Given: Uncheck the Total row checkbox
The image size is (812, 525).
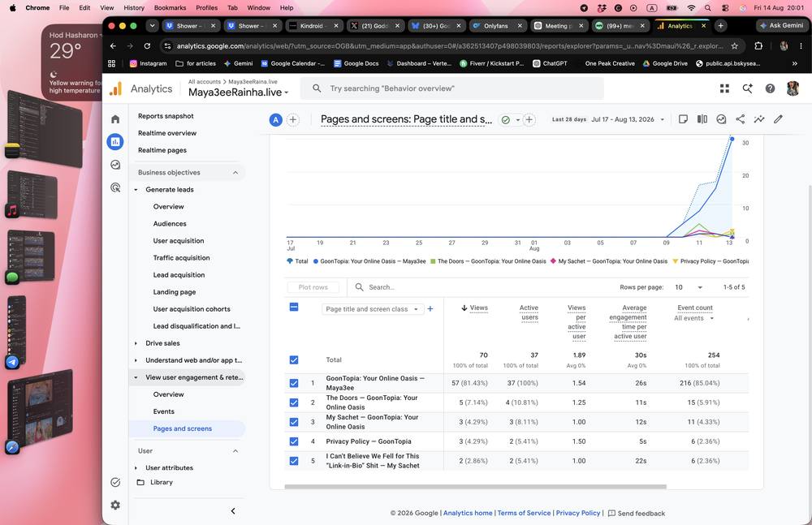Looking at the screenshot, I should click(294, 359).
